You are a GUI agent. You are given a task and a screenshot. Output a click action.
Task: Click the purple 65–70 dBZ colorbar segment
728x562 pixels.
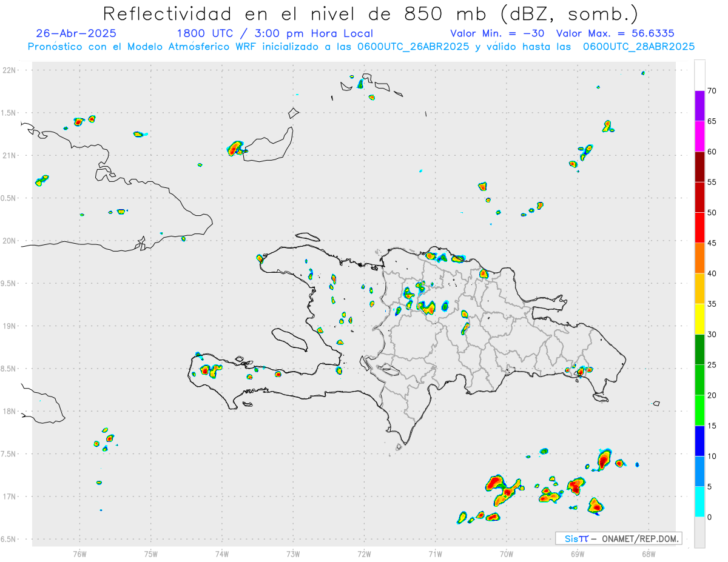(699, 106)
